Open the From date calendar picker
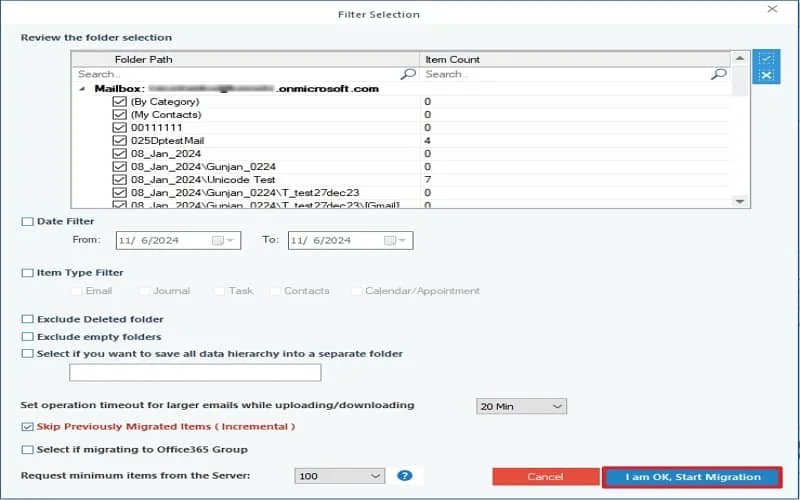The height and width of the screenshot is (500, 800). click(x=218, y=240)
